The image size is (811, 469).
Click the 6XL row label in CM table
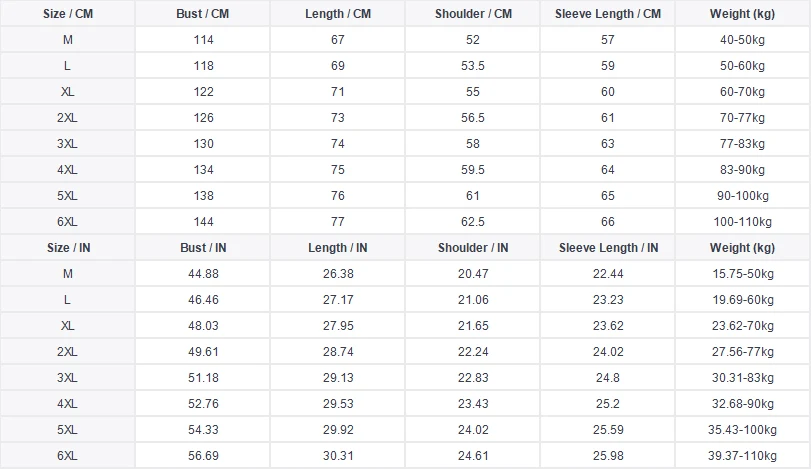(68, 221)
